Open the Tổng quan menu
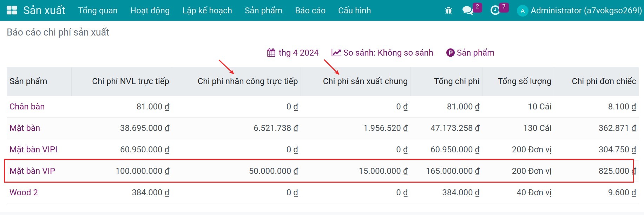644x215 pixels. point(98,11)
